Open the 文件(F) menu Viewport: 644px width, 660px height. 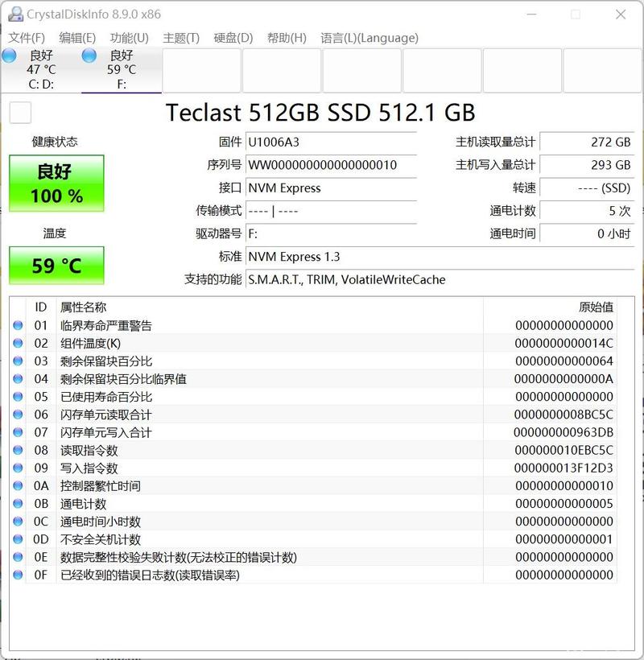pyautogui.click(x=27, y=38)
